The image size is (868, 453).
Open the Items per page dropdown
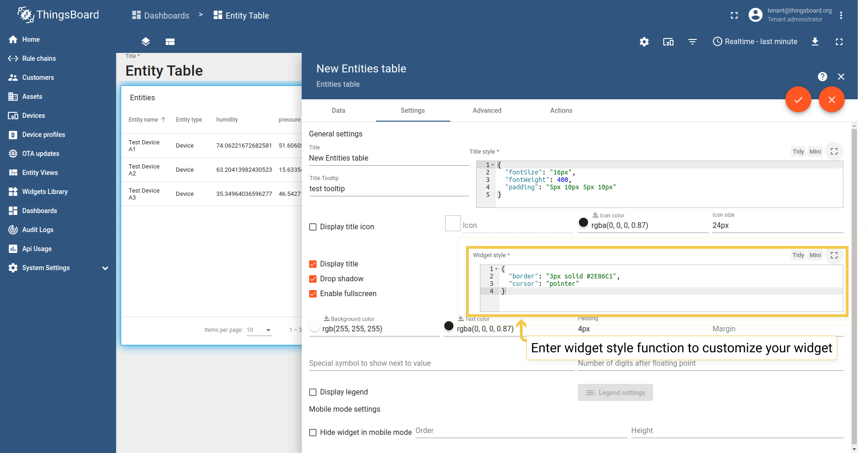(x=259, y=330)
